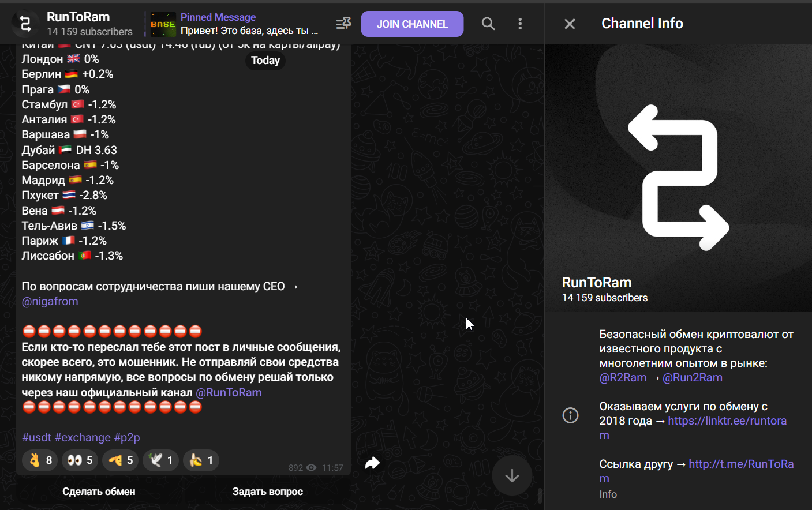Open the #p2p hashtag
This screenshot has height=510, width=812.
[x=127, y=437]
